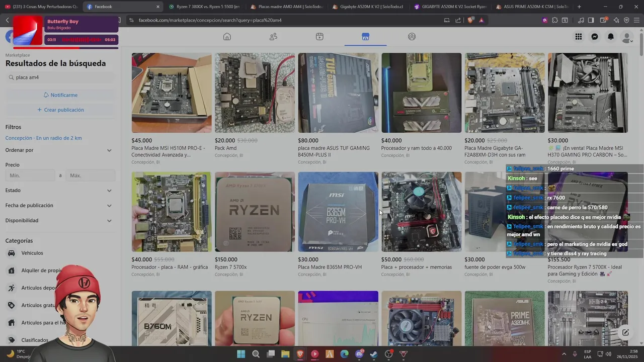The width and height of the screenshot is (644, 362).
Task: Open the Brave VPN shield icon
Action: tap(626, 20)
